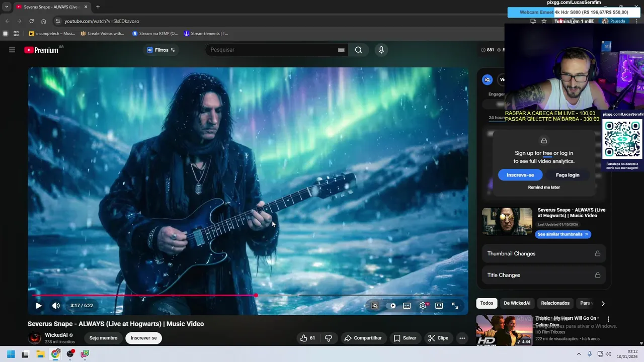Open File Explorer from taskbar
Viewport: 644px width, 362px height.
[40, 354]
